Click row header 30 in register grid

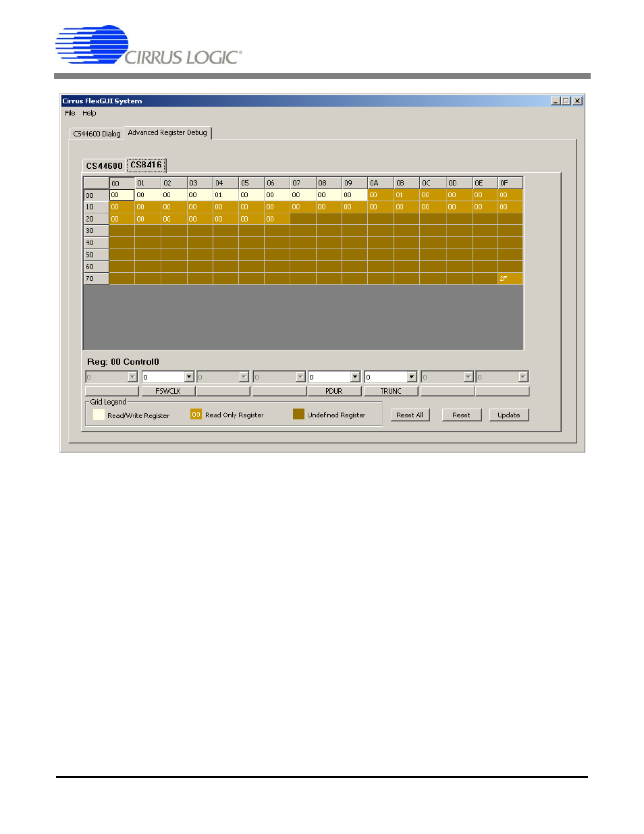(97, 231)
